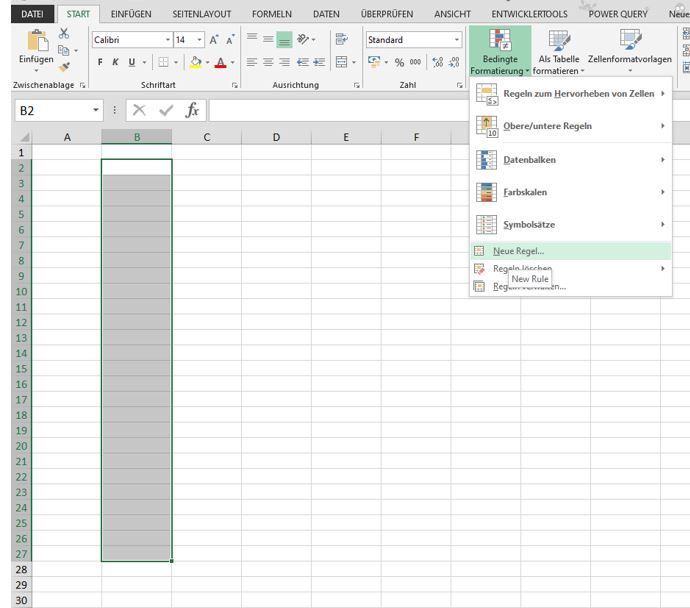690x608 pixels.
Task: Click the Cut scissors icon
Action: (x=64, y=33)
